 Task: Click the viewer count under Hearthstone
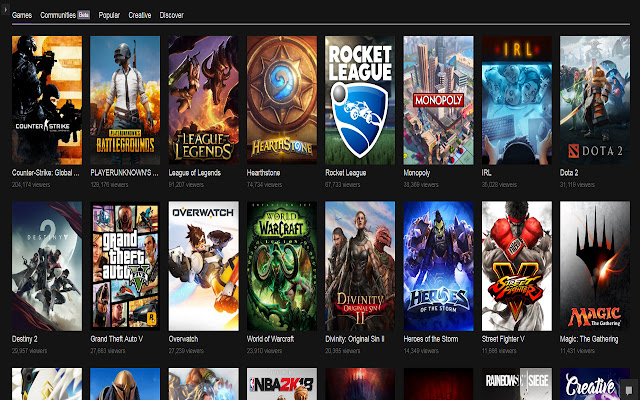point(264,185)
